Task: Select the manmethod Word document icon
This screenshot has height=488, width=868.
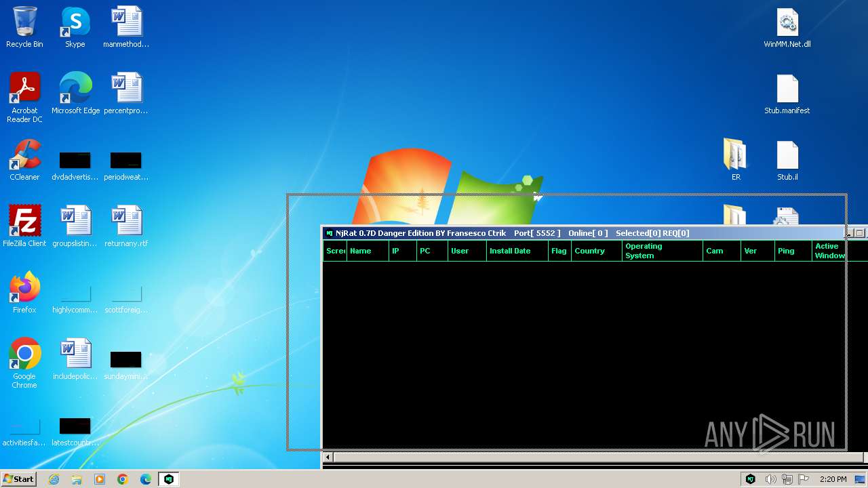Action: pyautogui.click(x=126, y=27)
